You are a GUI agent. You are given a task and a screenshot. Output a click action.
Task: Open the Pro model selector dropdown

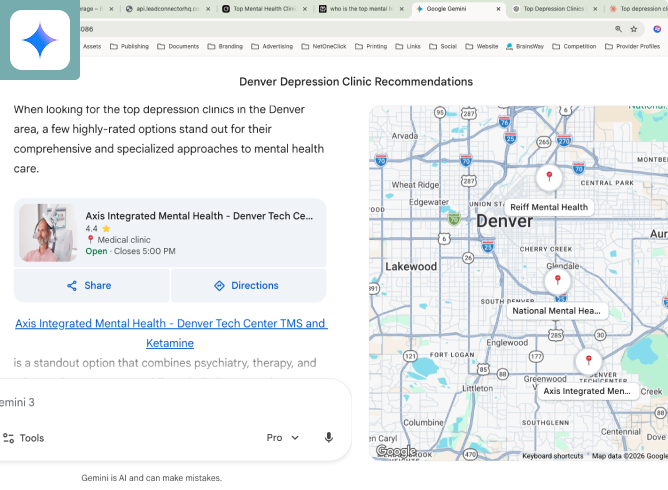(x=283, y=438)
